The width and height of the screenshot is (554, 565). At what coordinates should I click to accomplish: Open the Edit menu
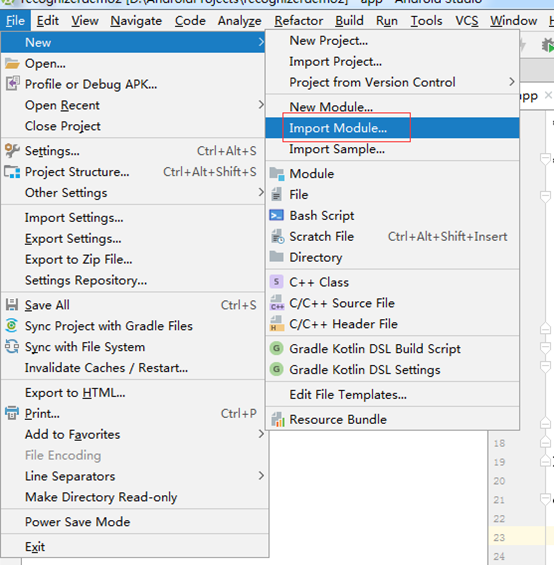click(48, 21)
